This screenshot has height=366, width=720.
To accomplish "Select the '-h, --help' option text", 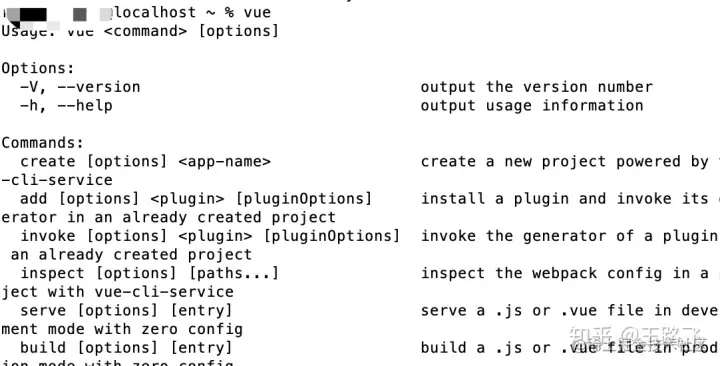I will [66, 106].
